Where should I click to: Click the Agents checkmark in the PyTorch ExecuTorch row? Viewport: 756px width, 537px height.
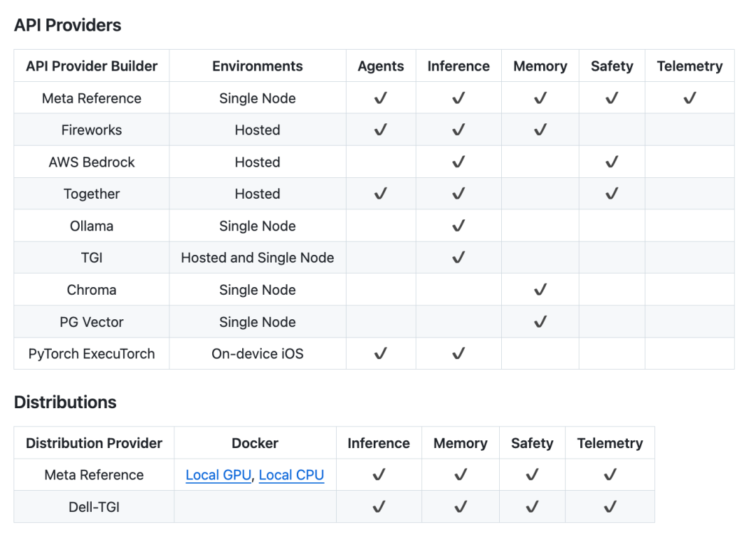point(380,354)
